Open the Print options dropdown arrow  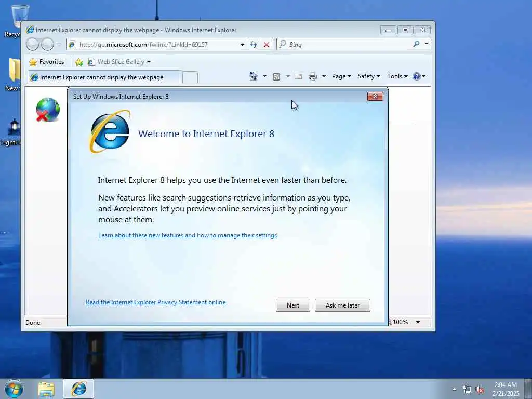point(324,76)
